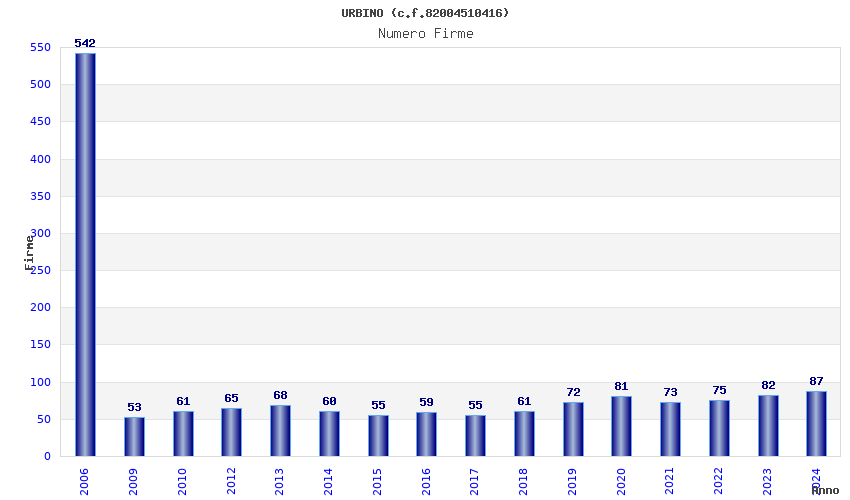
Task: Click the x-axis year label 2021
Action: click(x=669, y=482)
